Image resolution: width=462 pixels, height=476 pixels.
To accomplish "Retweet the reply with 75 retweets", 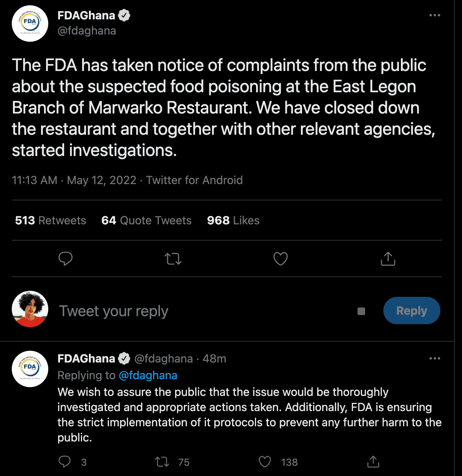I will [x=162, y=462].
